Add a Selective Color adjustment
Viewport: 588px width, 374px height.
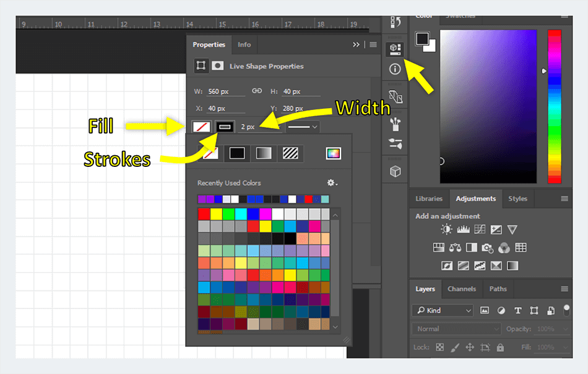[496, 266]
